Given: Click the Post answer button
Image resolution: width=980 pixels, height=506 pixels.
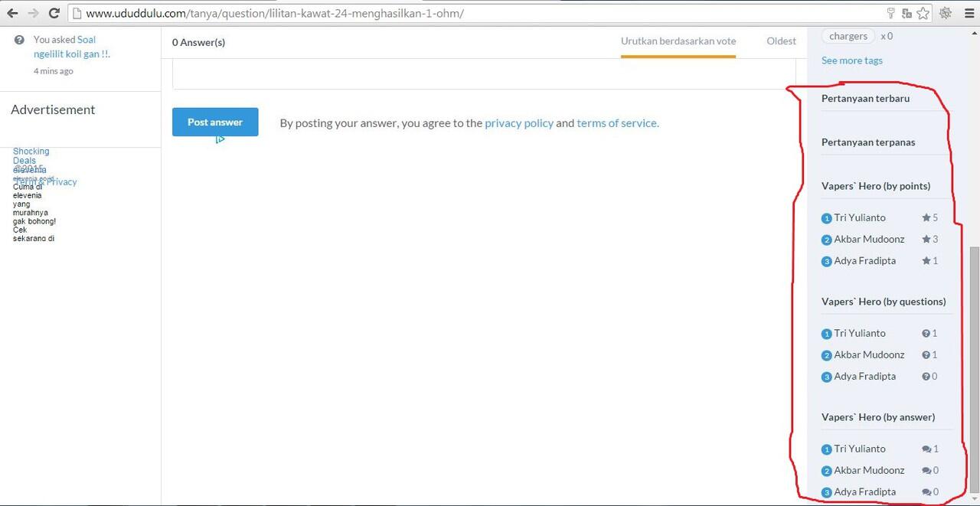Looking at the screenshot, I should tap(215, 122).
